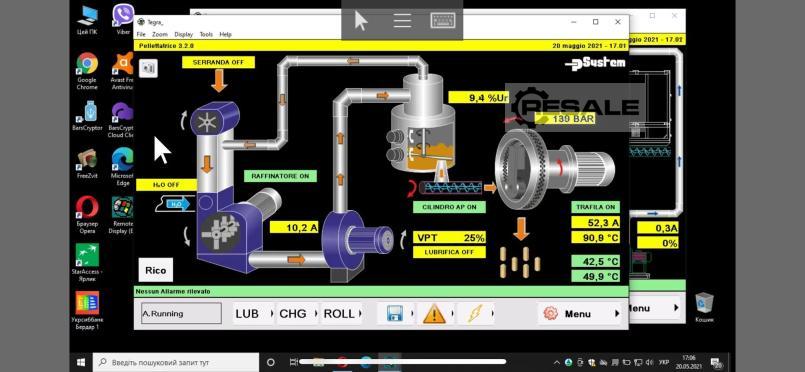
Task: Switch the LUBRIFICA OFF indicator
Action: (449, 252)
